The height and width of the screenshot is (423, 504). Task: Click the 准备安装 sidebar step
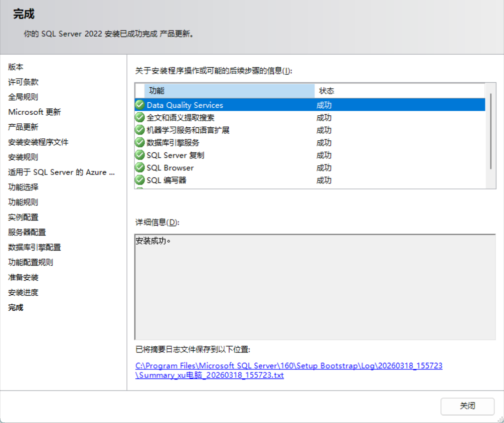pos(23,277)
